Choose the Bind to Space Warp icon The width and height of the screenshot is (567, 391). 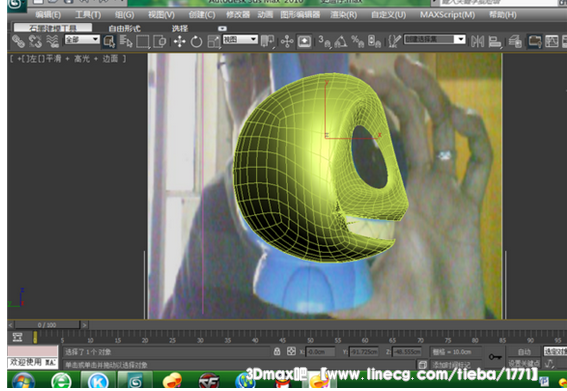(x=52, y=42)
